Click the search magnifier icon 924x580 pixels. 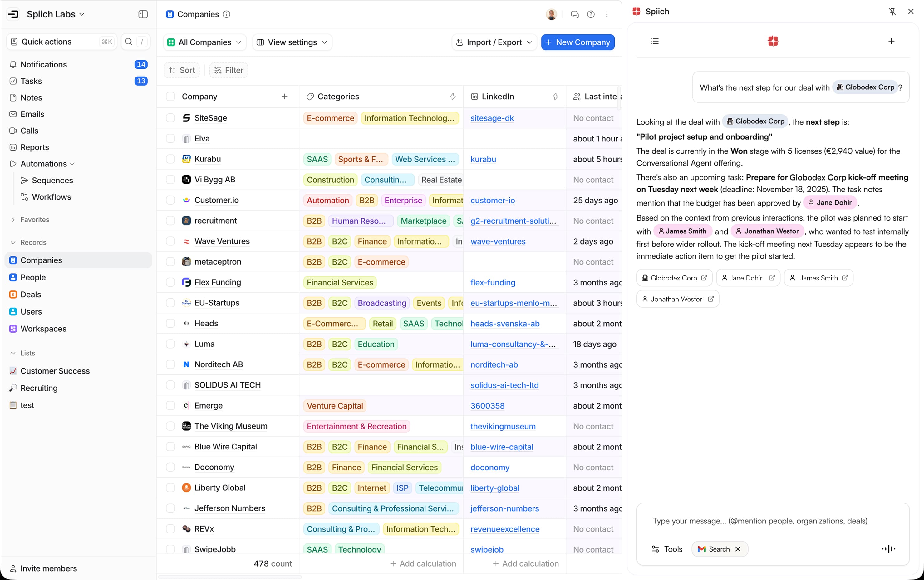[x=129, y=42]
